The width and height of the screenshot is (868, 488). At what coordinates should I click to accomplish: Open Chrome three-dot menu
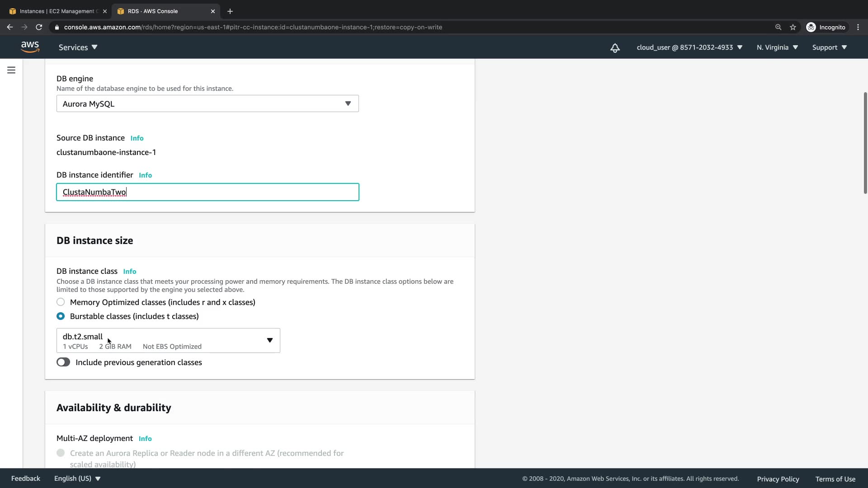pyautogui.click(x=858, y=27)
